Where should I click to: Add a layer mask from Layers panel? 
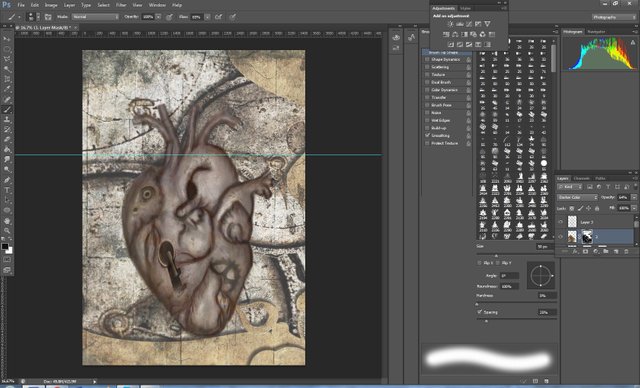(586, 251)
